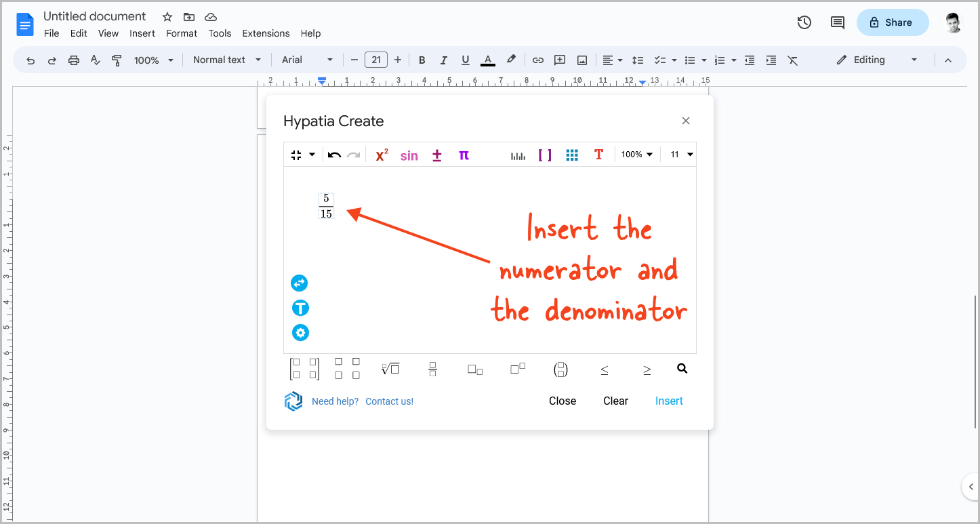The width and height of the screenshot is (980, 524).
Task: Click the blue Insert button
Action: pos(669,401)
